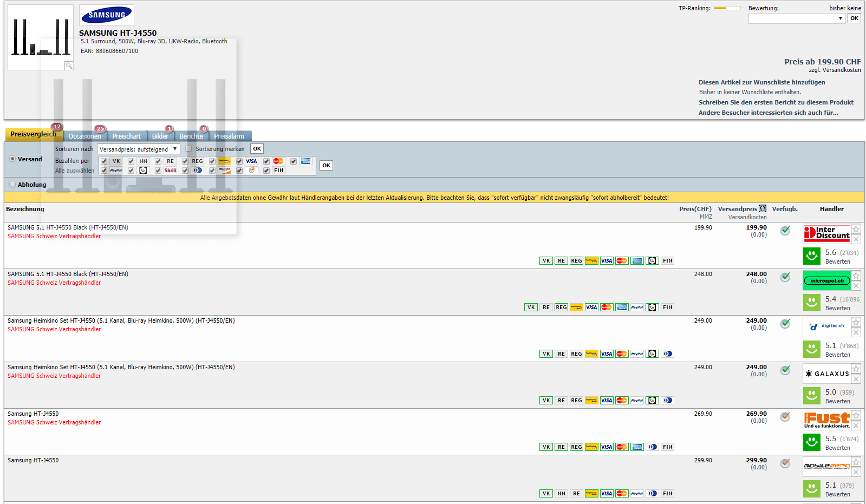Click the X icon beside microspot.ch
Image resolution: width=866 pixels, height=504 pixels.
pyautogui.click(x=856, y=286)
